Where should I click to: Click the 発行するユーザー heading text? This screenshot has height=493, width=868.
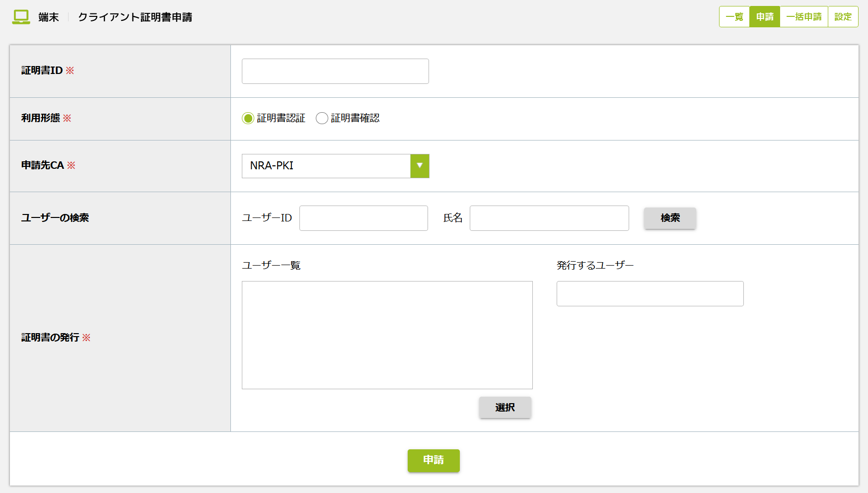(595, 266)
